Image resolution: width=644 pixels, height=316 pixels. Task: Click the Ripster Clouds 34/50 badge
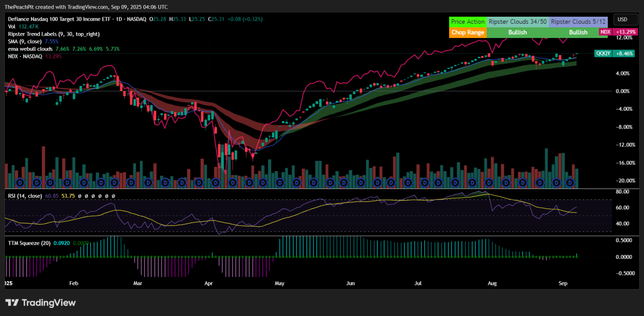coord(517,21)
